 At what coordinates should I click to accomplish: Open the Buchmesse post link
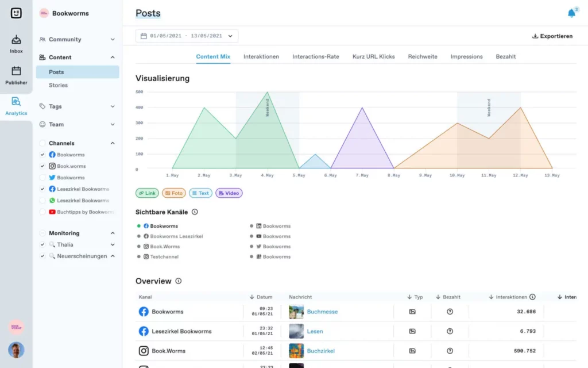pos(322,312)
